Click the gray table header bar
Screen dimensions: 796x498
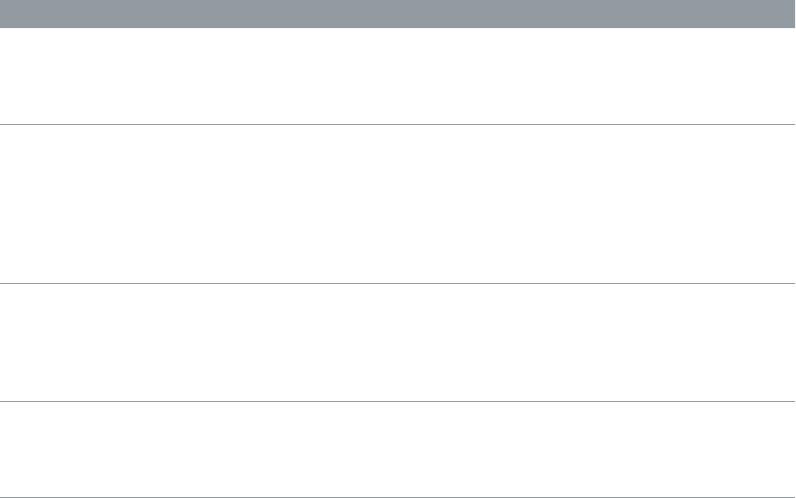pyautogui.click(x=397, y=14)
